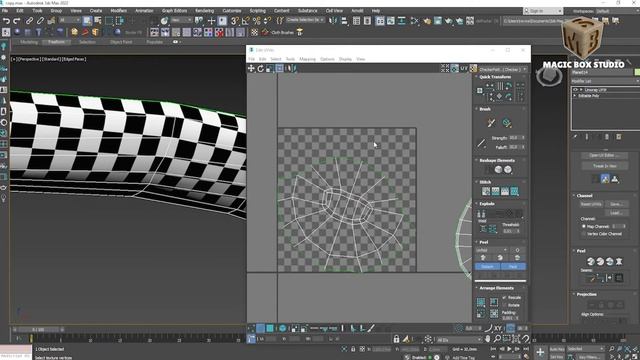
Task: Select the Map Channel radio button
Action: point(584,226)
